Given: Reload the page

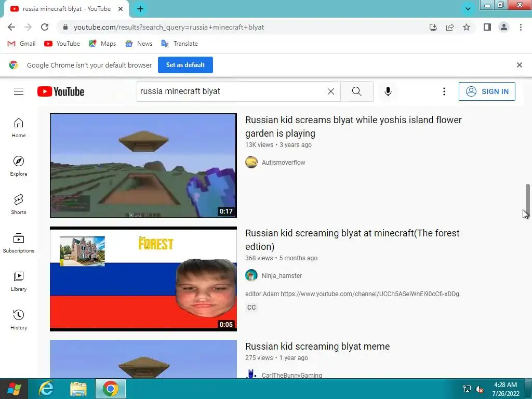Looking at the screenshot, I should pyautogui.click(x=45, y=27).
